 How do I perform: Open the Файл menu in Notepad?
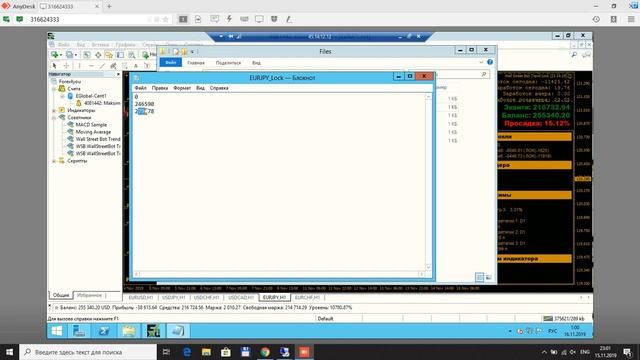coord(140,88)
